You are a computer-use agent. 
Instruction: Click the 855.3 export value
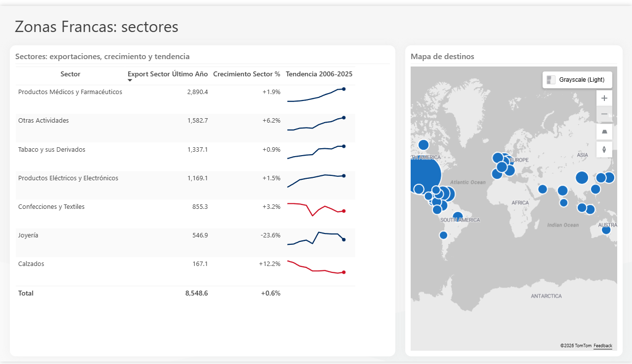(200, 206)
